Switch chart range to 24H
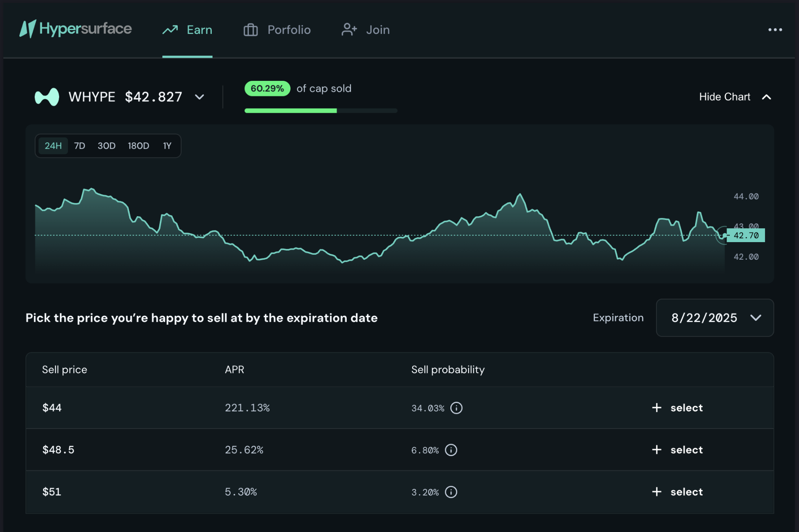Image resolution: width=799 pixels, height=532 pixels. tap(53, 146)
